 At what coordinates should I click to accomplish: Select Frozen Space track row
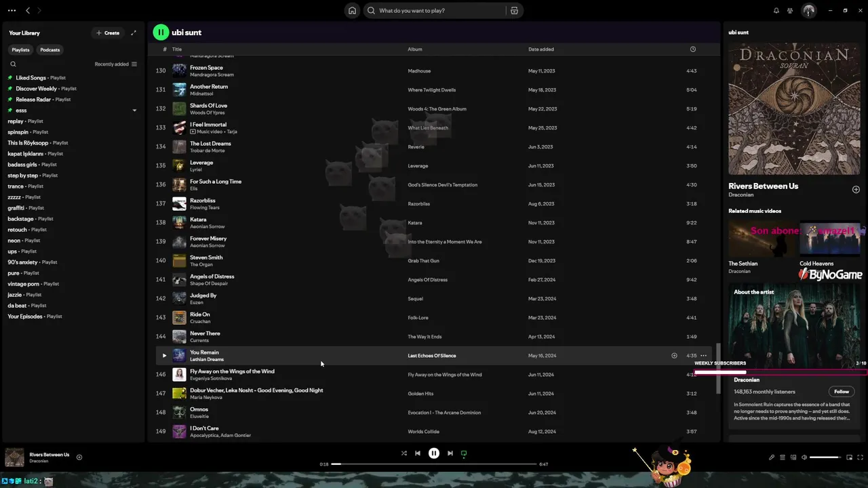pos(434,70)
